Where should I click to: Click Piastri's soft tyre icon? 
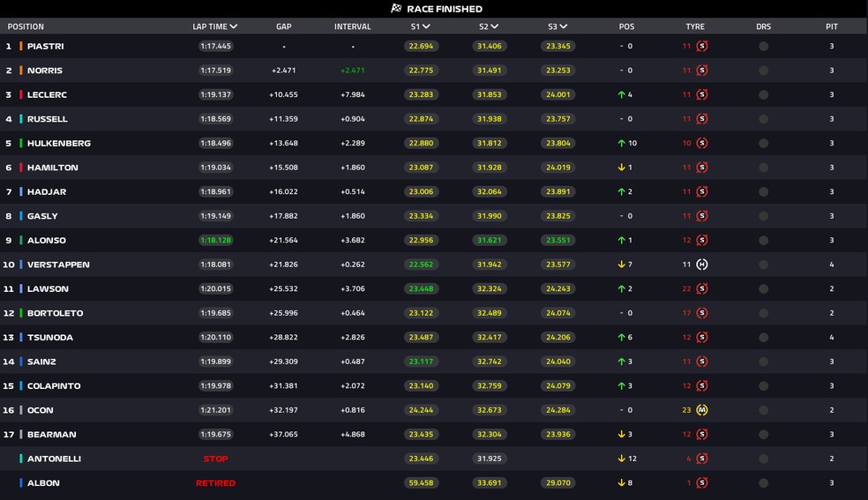coord(702,46)
